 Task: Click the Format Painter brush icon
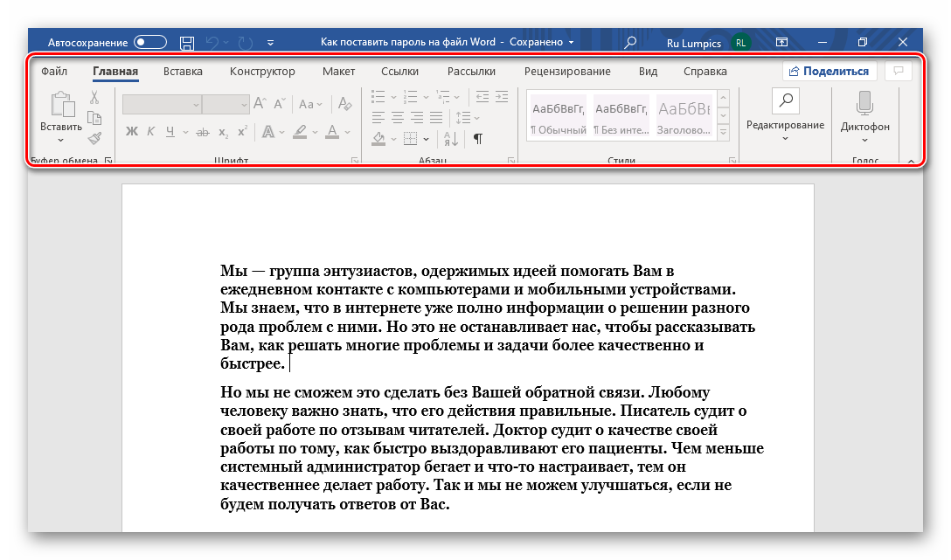click(94, 138)
